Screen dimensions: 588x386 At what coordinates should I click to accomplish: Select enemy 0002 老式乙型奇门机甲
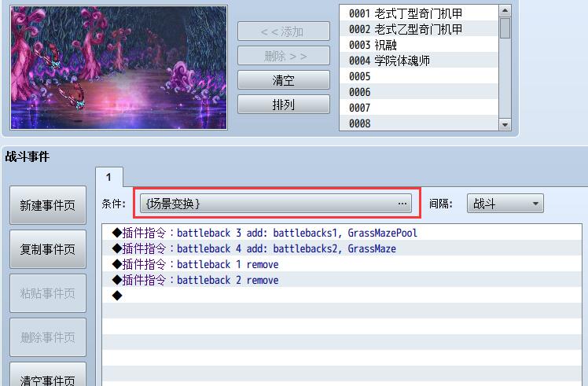419,29
